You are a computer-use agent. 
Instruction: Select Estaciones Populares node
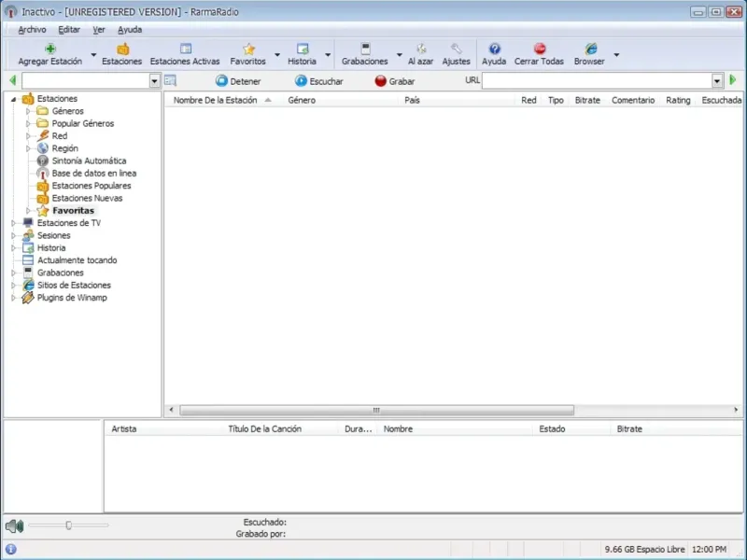click(x=92, y=186)
